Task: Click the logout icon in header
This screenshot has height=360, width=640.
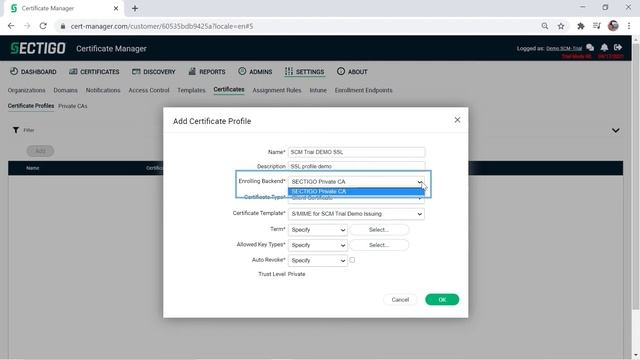Action: point(618,47)
